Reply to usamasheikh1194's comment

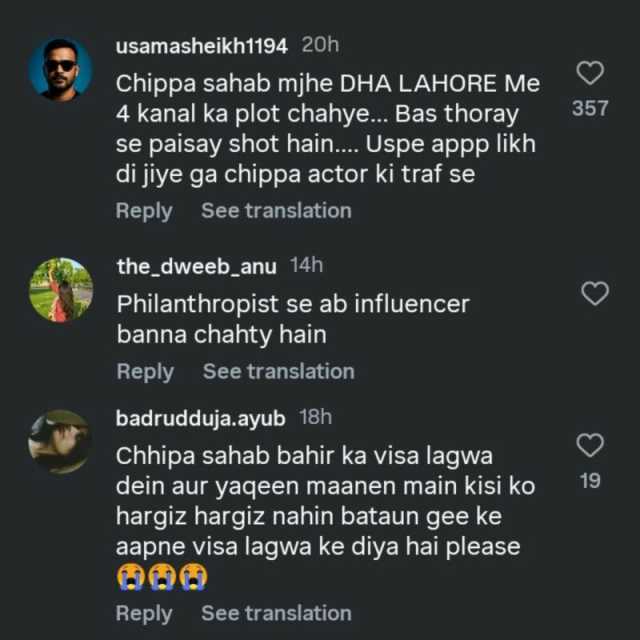coord(144,211)
